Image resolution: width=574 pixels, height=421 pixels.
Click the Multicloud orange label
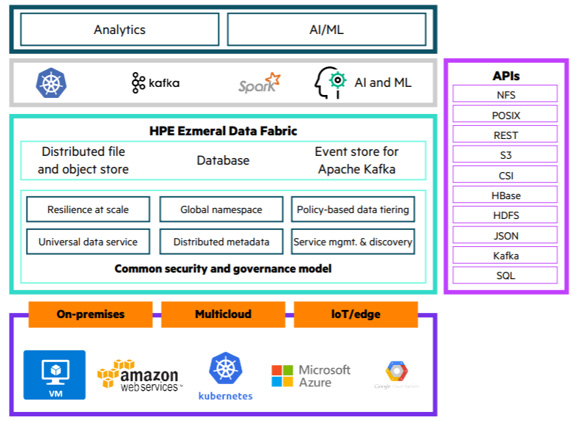(x=223, y=314)
